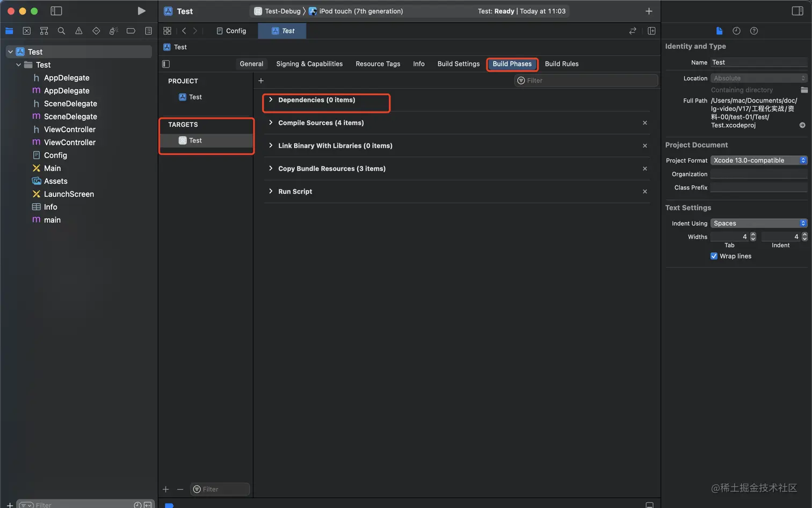Open the Issue navigator warning icon
The width and height of the screenshot is (812, 508).
tap(79, 31)
